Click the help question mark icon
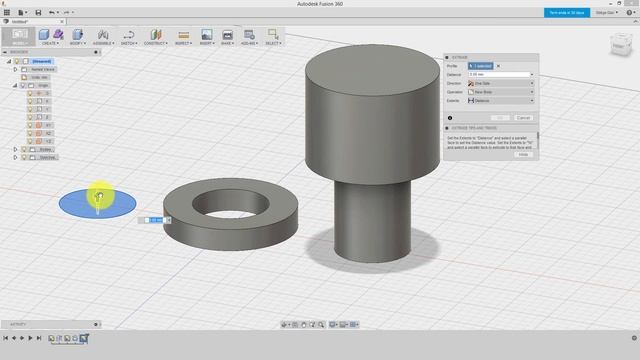Screen dimensions: 640x360 click(630, 13)
